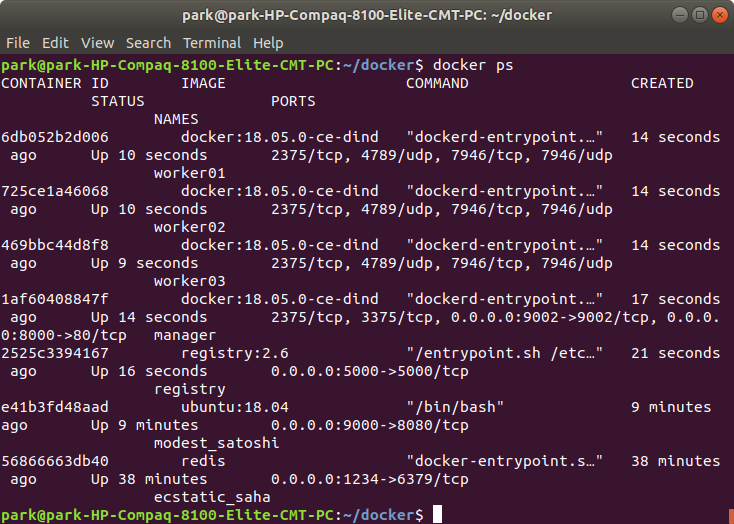The image size is (734, 524).
Task: Open the Edit menu
Action: tap(55, 43)
